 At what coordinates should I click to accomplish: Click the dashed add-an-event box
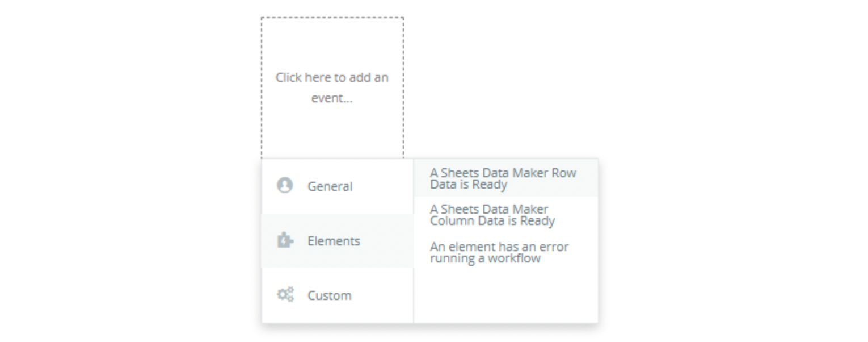point(332,88)
